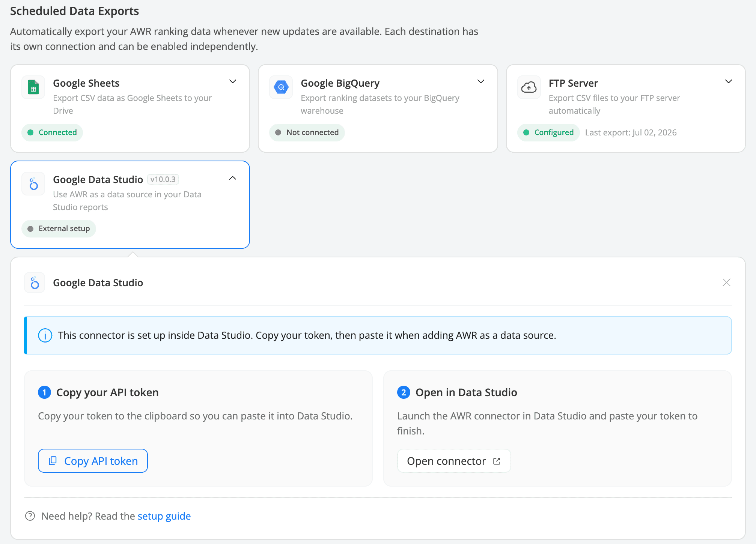Click the FTP Server card title
This screenshot has height=544, width=756.
click(573, 83)
